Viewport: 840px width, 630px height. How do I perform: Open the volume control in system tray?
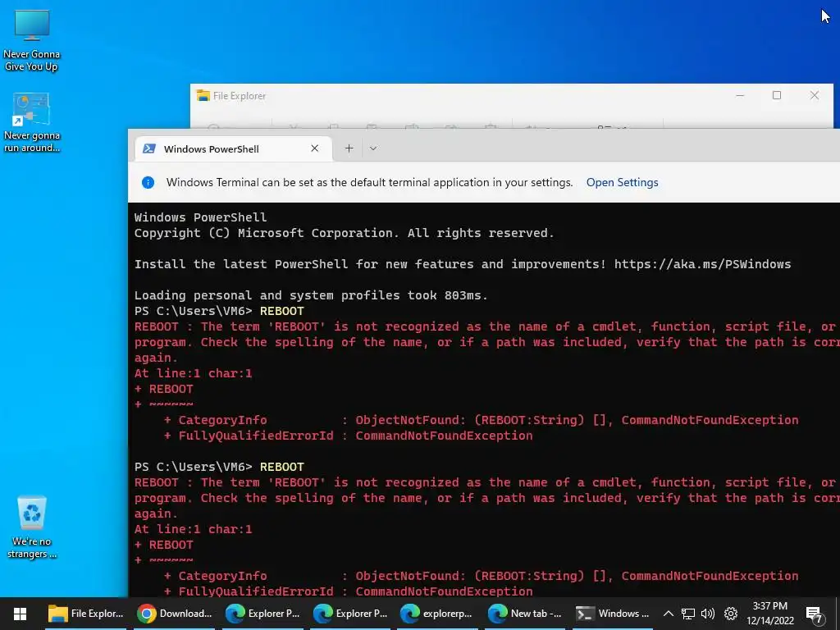pyautogui.click(x=708, y=614)
